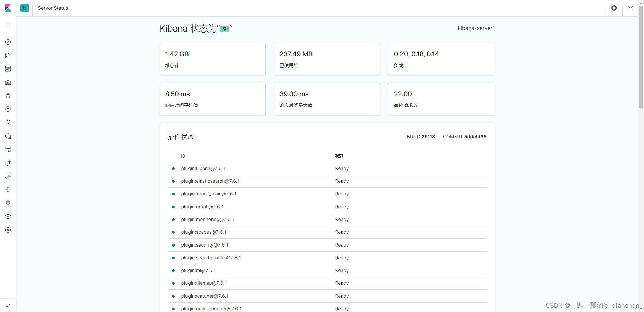Image resolution: width=644 pixels, height=312 pixels.
Task: Click the COMMIT 5ddabf85 label
Action: (465, 137)
